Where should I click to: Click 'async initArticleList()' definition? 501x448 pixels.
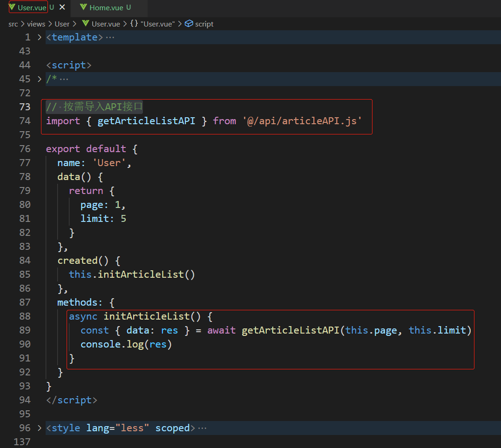[x=135, y=316]
